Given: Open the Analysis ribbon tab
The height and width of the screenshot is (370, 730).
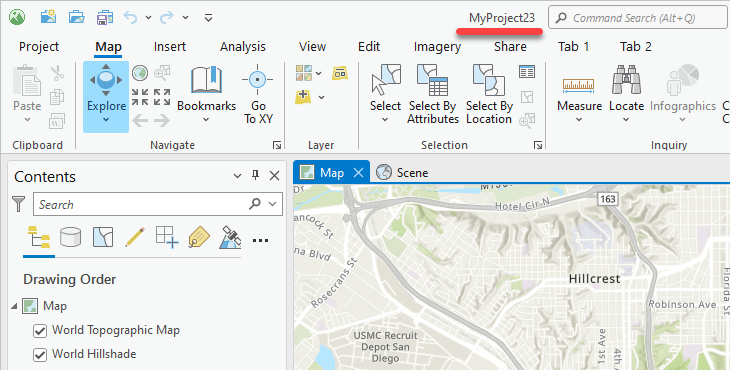Looking at the screenshot, I should [x=243, y=47].
